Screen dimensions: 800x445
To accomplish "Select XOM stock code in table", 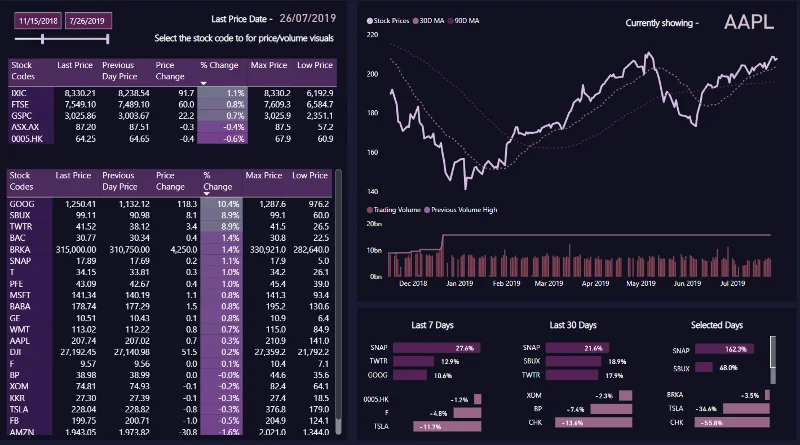I will click(19, 386).
